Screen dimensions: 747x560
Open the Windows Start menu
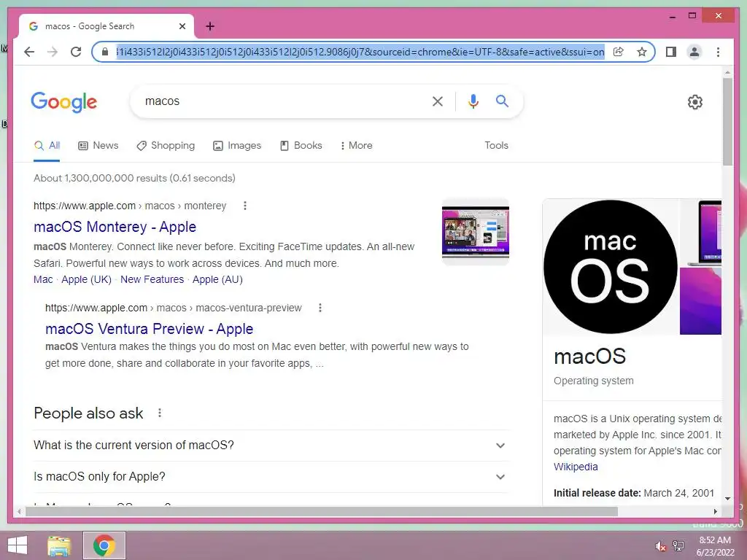point(18,545)
